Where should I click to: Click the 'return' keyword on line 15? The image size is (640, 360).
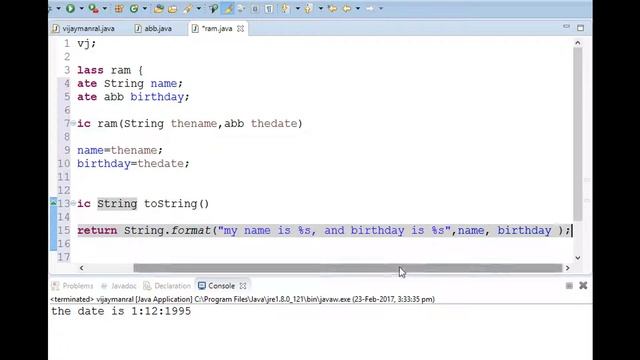tap(97, 230)
